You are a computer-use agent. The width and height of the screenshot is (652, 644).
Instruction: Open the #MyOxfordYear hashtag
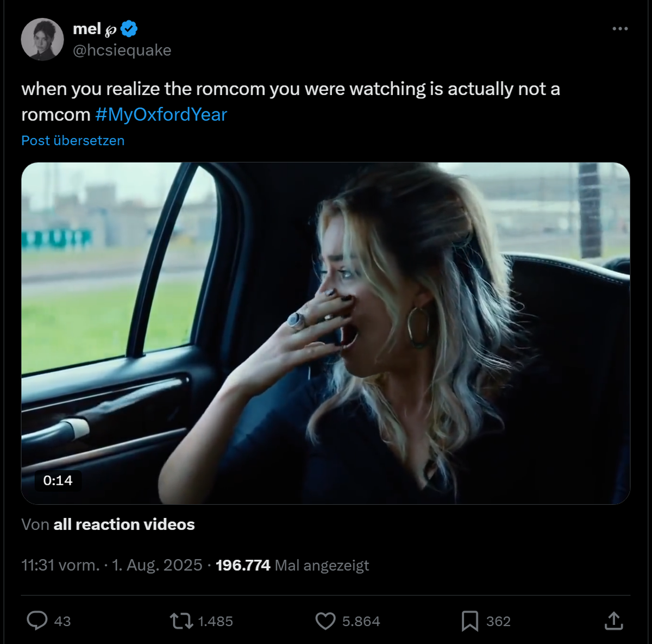pyautogui.click(x=161, y=114)
